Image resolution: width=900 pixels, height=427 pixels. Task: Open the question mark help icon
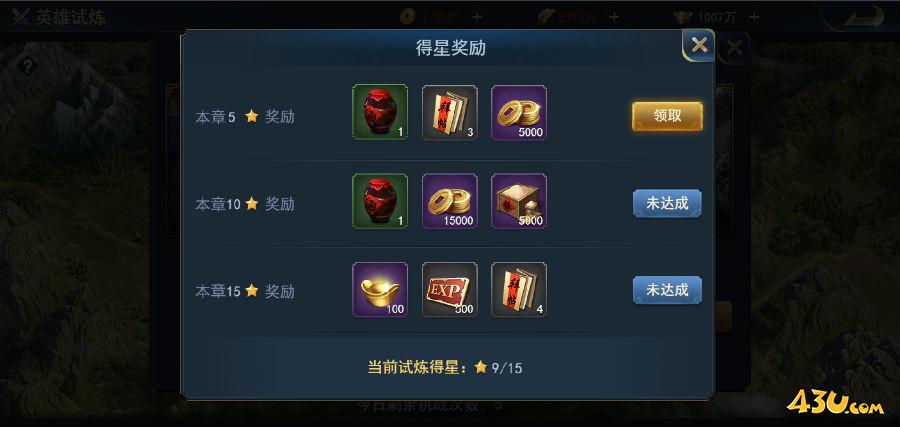click(x=25, y=66)
